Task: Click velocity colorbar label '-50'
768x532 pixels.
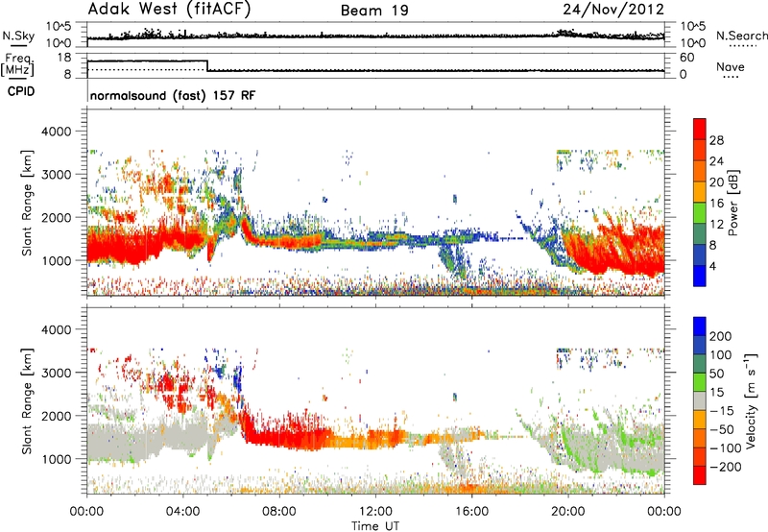Action: (722, 429)
